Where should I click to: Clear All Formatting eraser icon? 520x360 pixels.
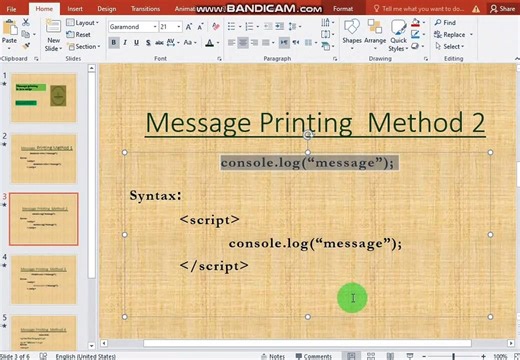[216, 26]
